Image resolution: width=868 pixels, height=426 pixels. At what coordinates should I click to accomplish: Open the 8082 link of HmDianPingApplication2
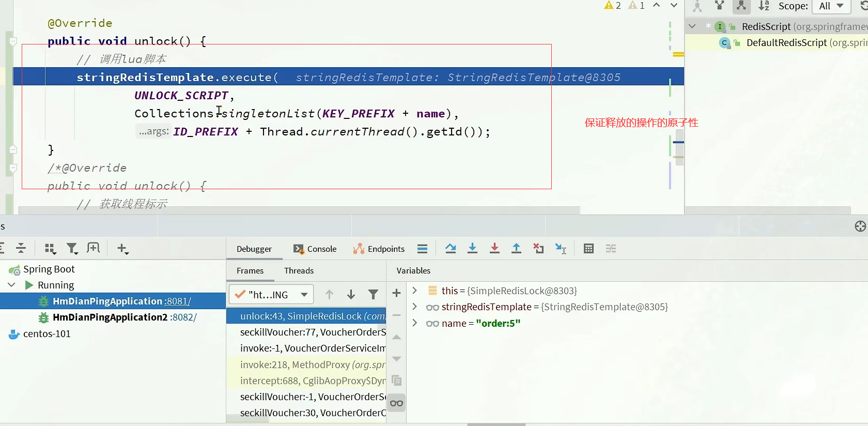pyautogui.click(x=183, y=317)
